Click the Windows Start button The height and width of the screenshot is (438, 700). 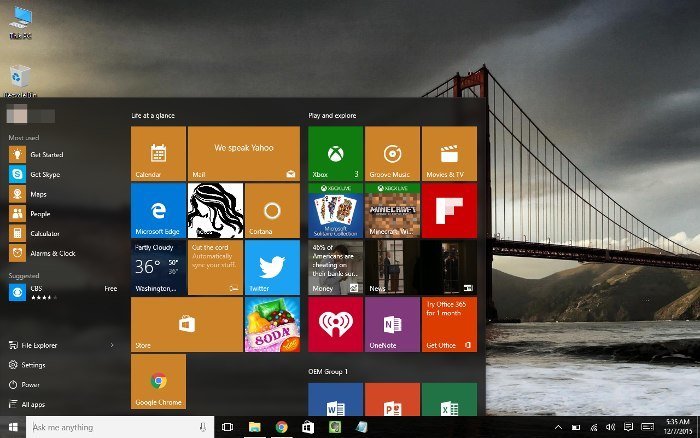13,427
